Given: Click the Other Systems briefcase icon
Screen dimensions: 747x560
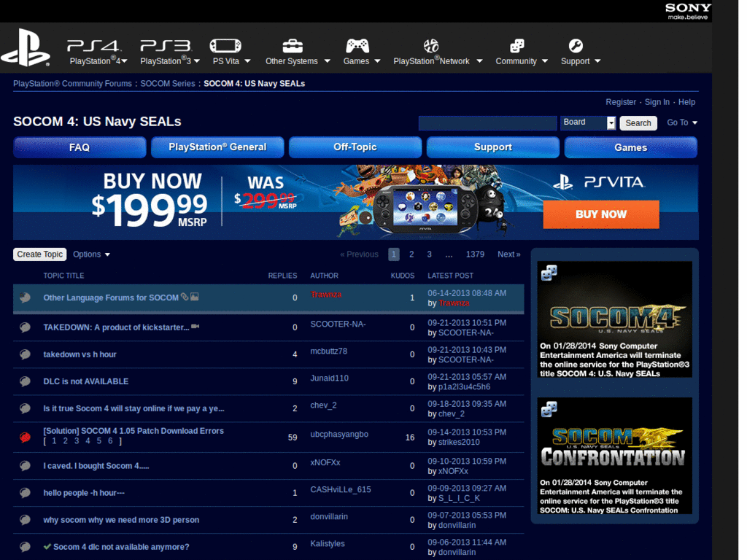Looking at the screenshot, I should coord(293,46).
